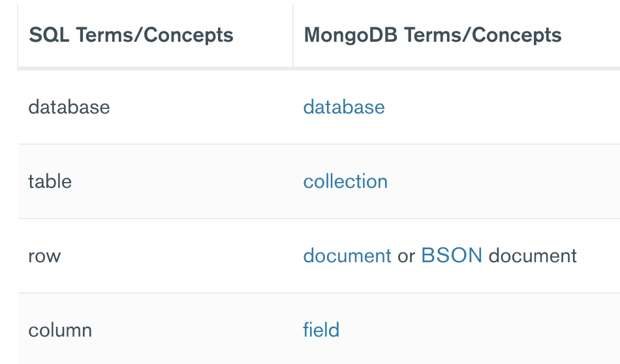This screenshot has width=620, height=364.
Task: Select the "row" cell text
Action: [44, 257]
